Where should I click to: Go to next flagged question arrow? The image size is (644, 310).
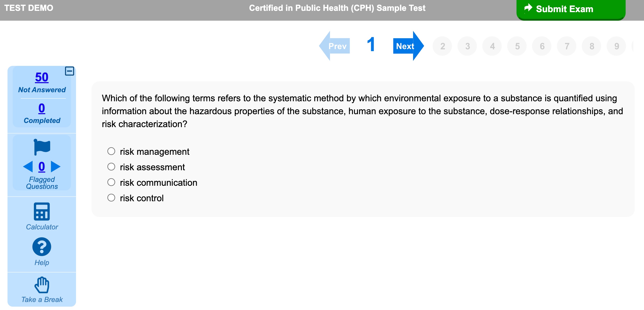click(x=56, y=167)
